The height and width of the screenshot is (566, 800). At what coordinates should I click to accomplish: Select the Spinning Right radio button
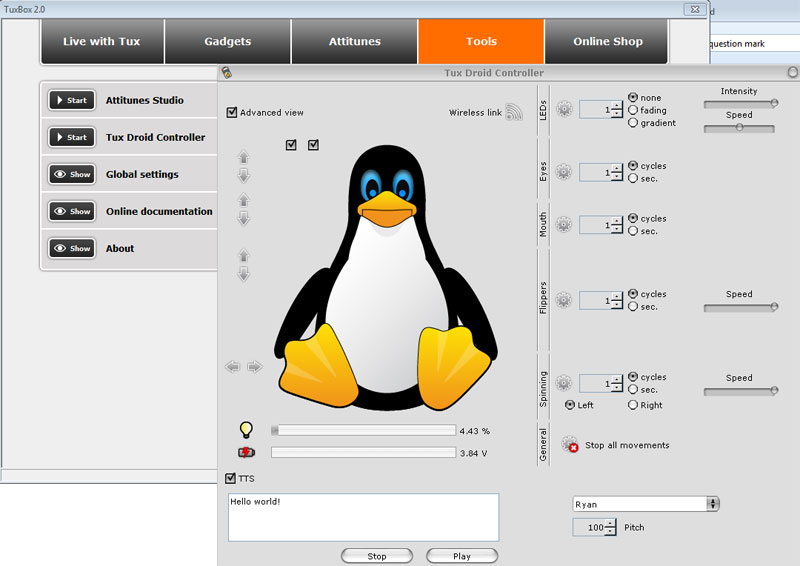click(633, 405)
